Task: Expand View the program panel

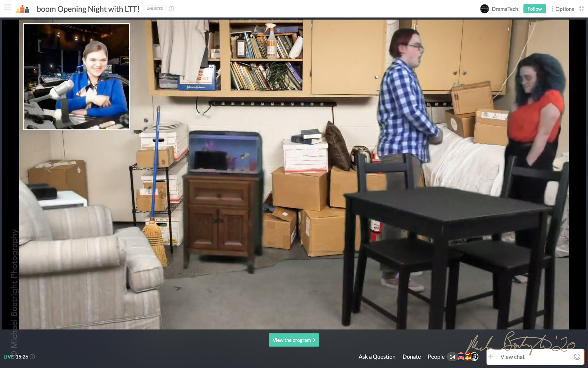Action: pyautogui.click(x=294, y=340)
